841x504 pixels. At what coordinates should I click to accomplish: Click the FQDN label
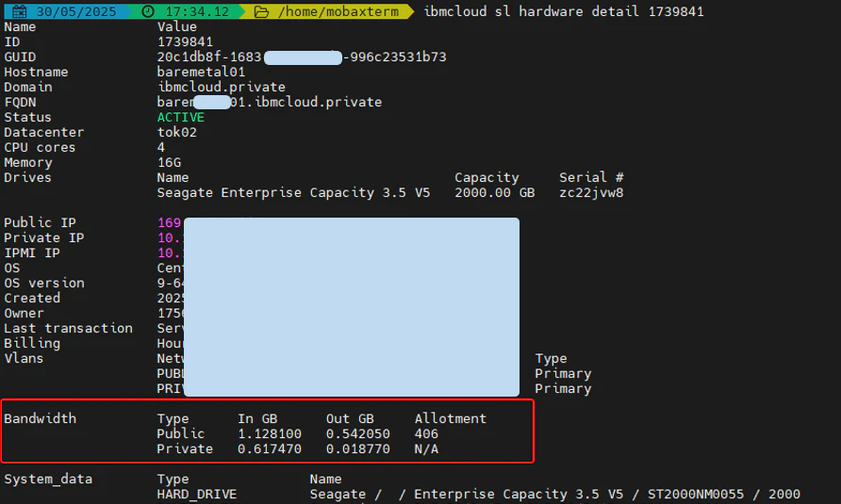point(21,102)
